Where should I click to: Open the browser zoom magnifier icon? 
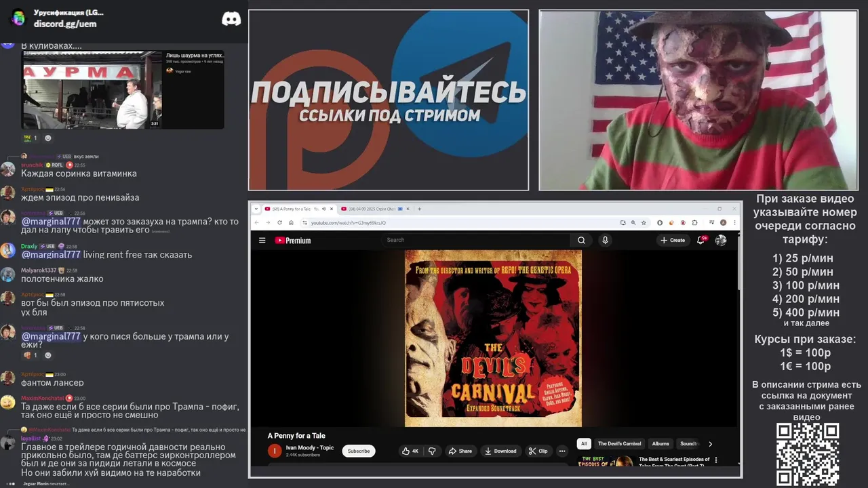[x=633, y=222]
